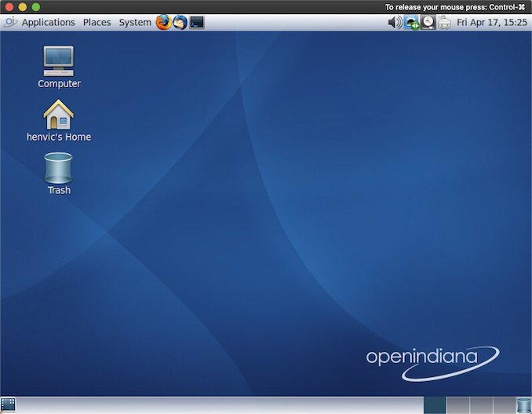Open the Places menu
The width and height of the screenshot is (532, 414).
pos(97,23)
